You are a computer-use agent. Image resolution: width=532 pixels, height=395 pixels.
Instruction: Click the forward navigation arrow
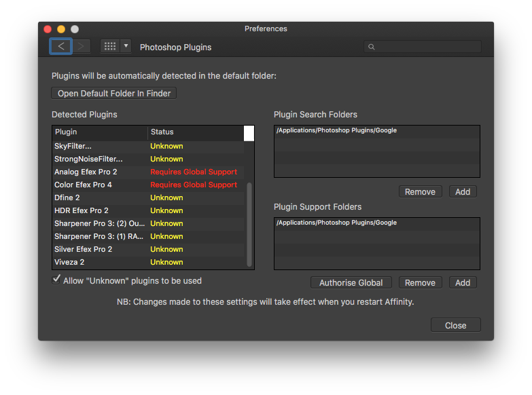81,46
